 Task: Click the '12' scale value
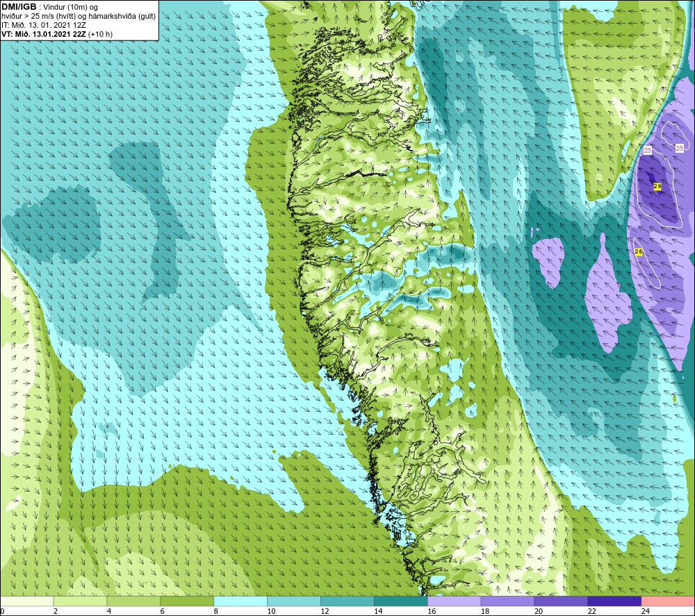click(325, 611)
